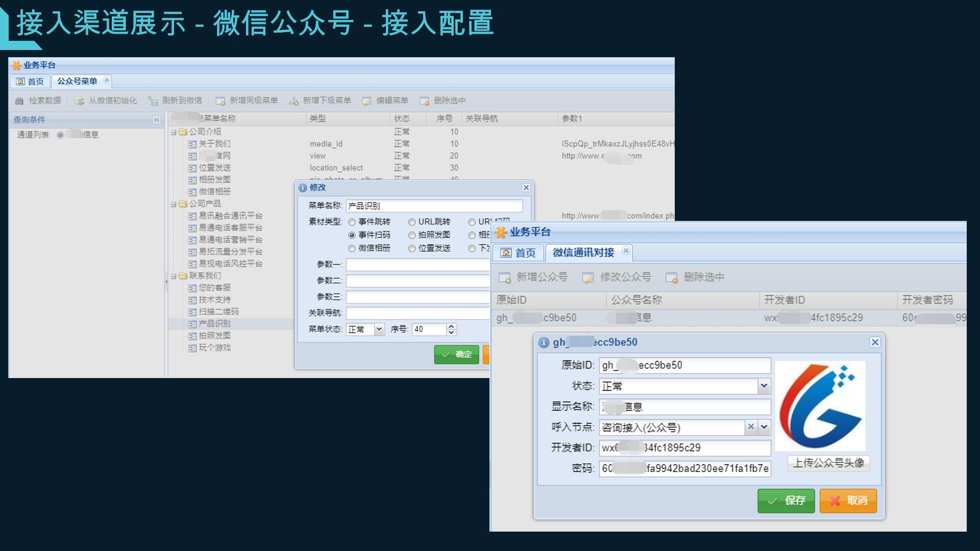The height and width of the screenshot is (551, 980).
Task: Click info icon in gh_ account dialog title
Action: pyautogui.click(x=544, y=343)
